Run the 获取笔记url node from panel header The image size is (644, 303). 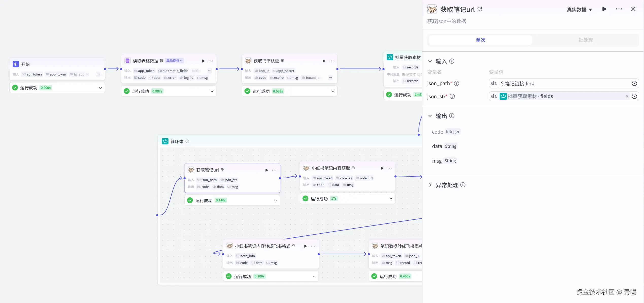point(604,9)
